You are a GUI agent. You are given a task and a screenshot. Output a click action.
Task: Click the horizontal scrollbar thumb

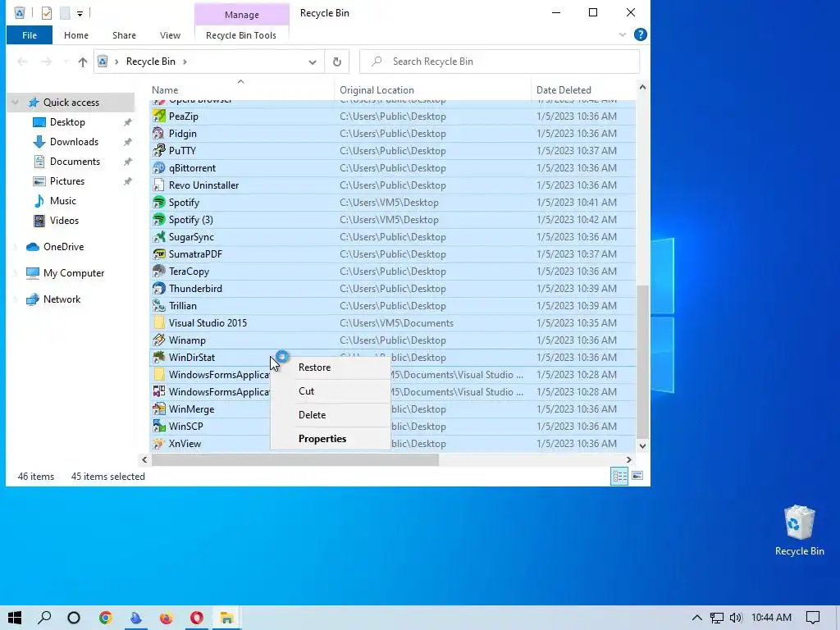tap(295, 459)
